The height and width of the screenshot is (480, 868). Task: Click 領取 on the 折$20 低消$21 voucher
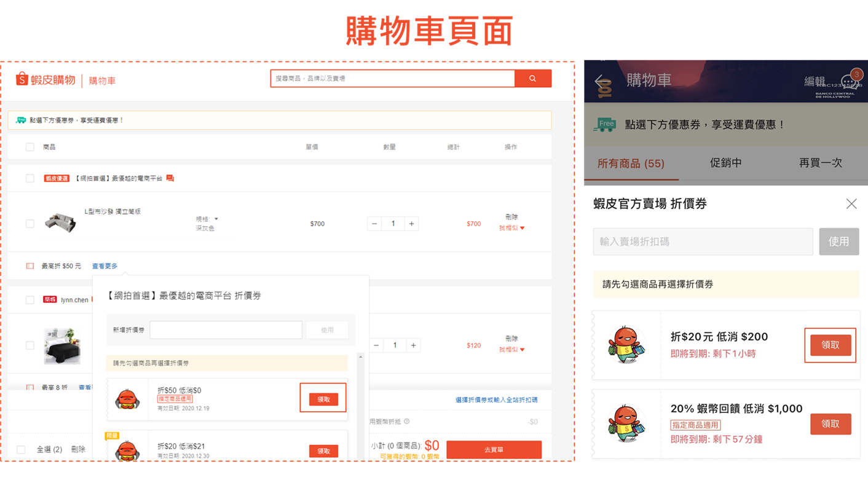(x=323, y=451)
